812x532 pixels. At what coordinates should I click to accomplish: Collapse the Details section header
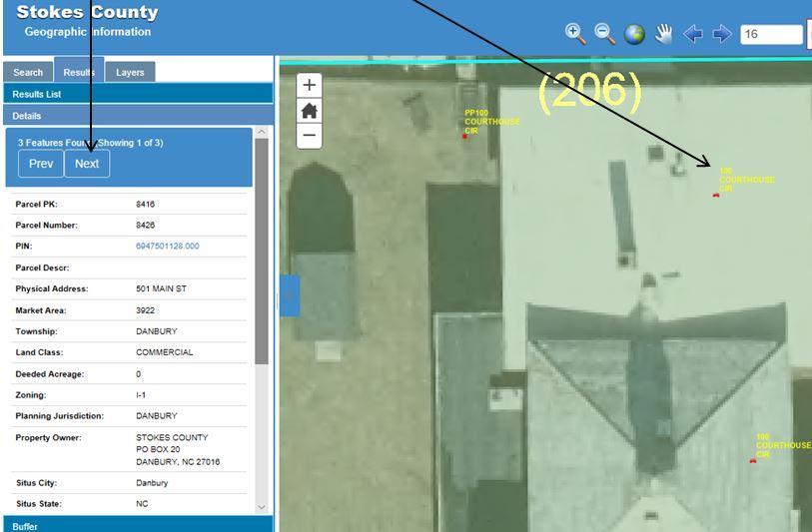(x=137, y=116)
